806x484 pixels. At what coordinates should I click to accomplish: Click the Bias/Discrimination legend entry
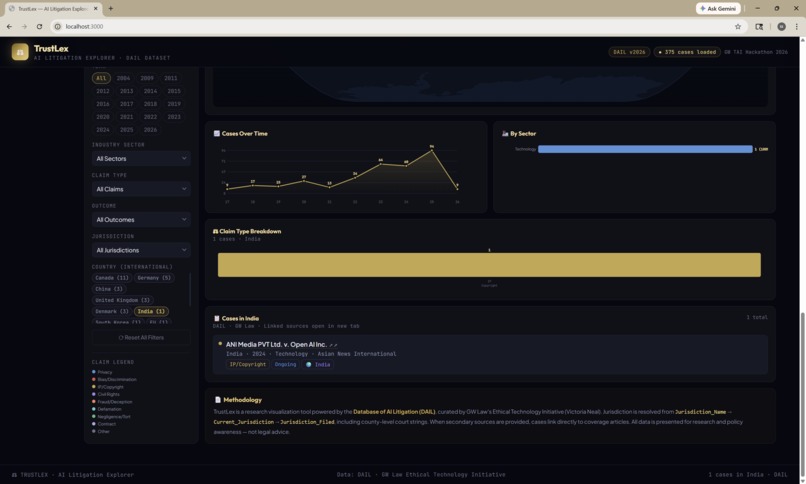pos(114,379)
